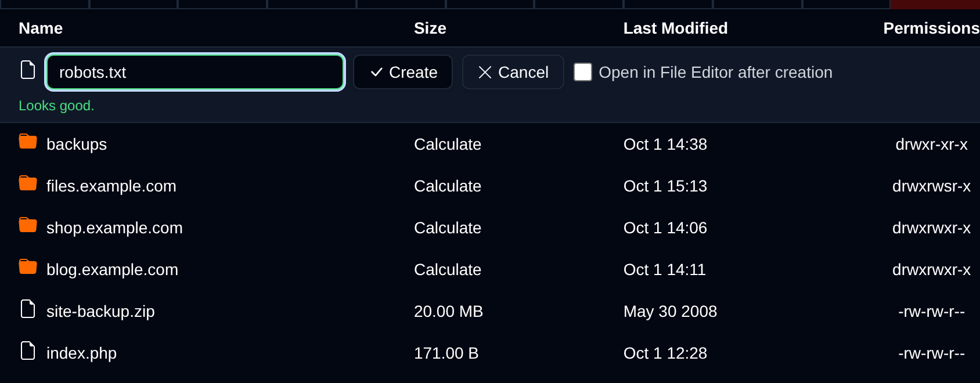
Task: Calculate size of shop.example.com folder
Action: pos(448,228)
